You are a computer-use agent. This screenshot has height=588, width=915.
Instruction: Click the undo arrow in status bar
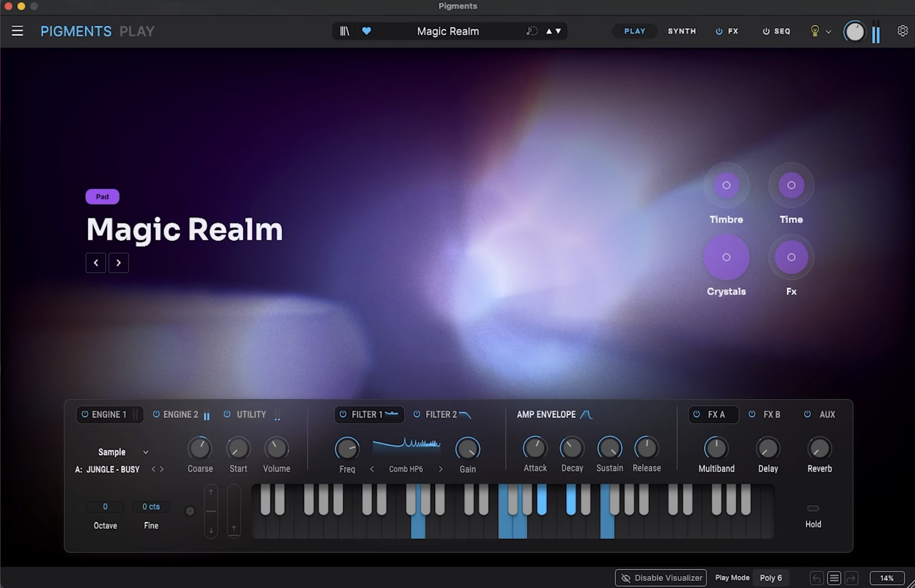click(817, 578)
